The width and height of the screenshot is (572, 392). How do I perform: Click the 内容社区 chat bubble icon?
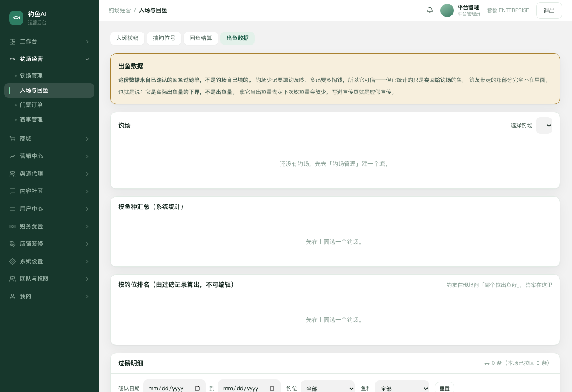(13, 191)
